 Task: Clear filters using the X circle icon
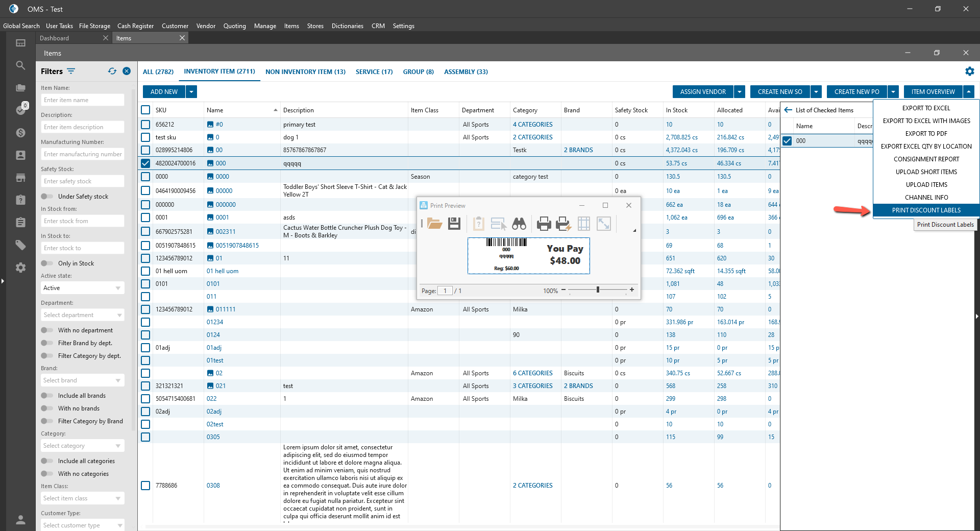coord(127,71)
